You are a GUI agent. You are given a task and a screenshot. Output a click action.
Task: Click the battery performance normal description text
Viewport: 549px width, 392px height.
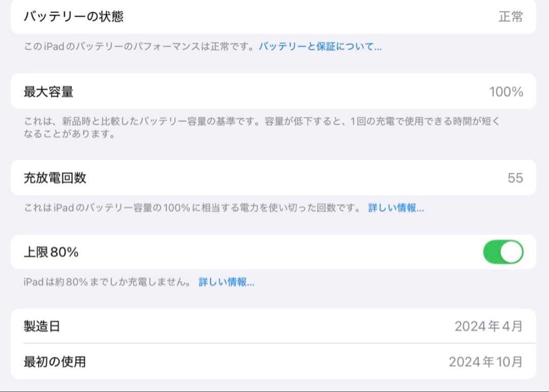coord(140,47)
